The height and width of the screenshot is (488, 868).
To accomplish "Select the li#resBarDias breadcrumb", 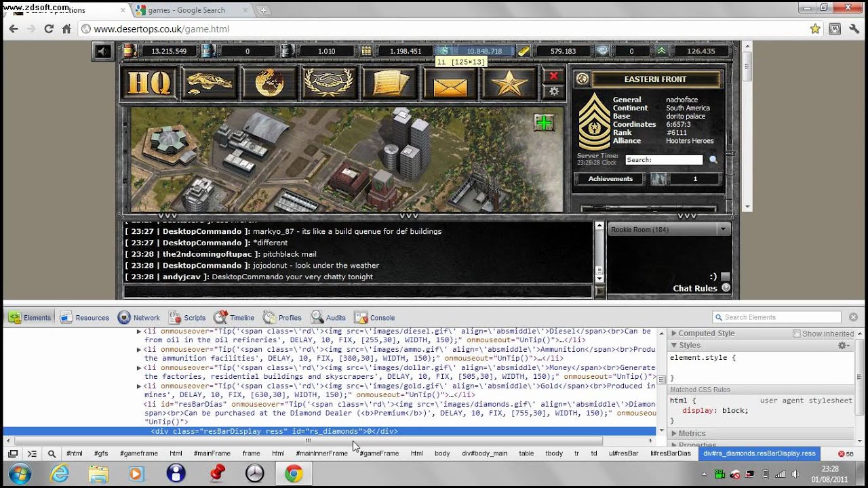I will 671,453.
